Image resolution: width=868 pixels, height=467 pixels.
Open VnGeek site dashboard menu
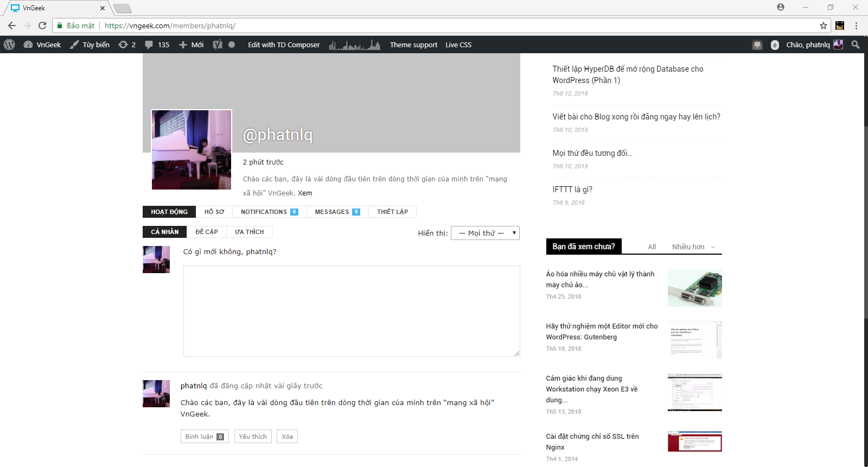pos(42,45)
